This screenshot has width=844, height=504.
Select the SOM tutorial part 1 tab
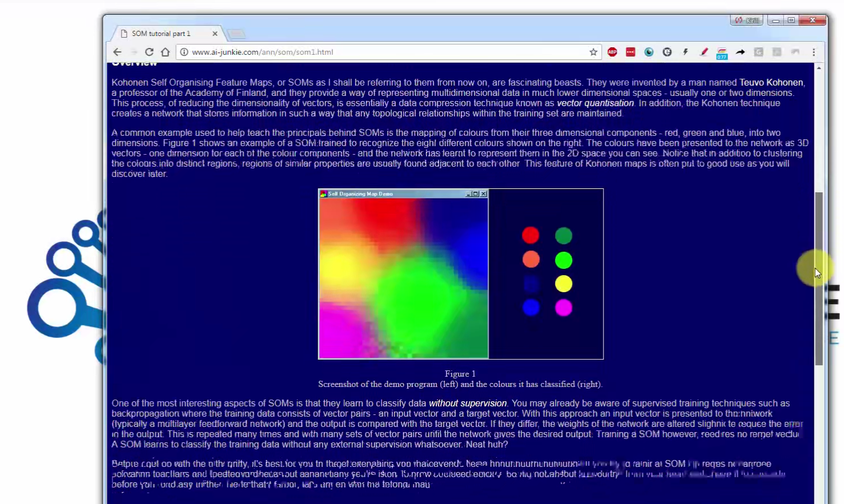(x=161, y=34)
